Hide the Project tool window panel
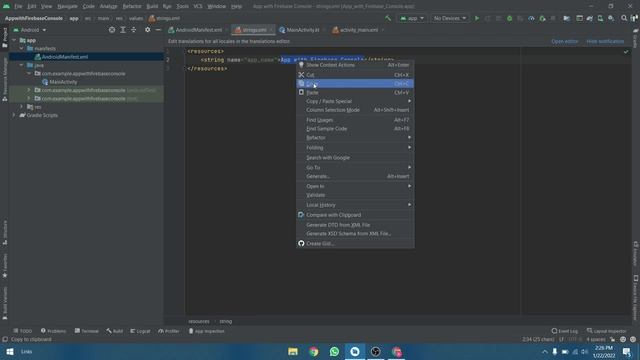This screenshot has width=640, height=360. (x=158, y=30)
